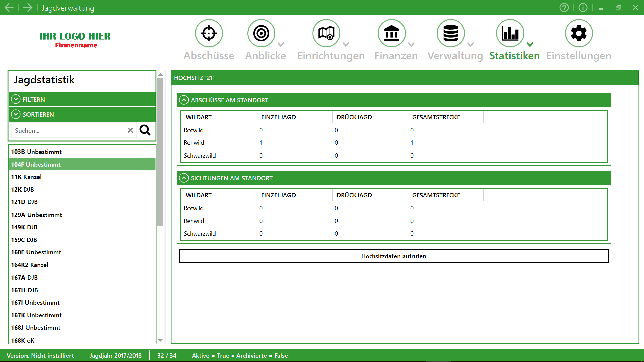Expand the FILTERN section

(16, 99)
